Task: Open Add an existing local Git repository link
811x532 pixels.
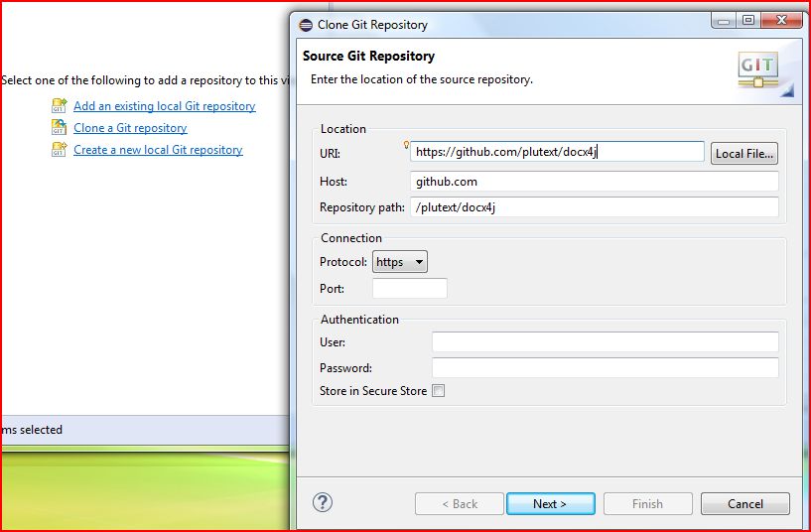Action: [165, 106]
